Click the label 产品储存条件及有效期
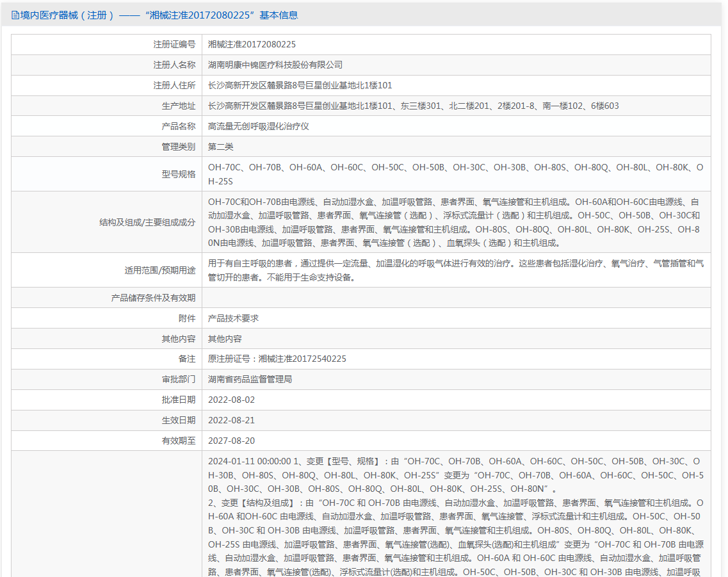728x577 pixels. pyautogui.click(x=153, y=298)
